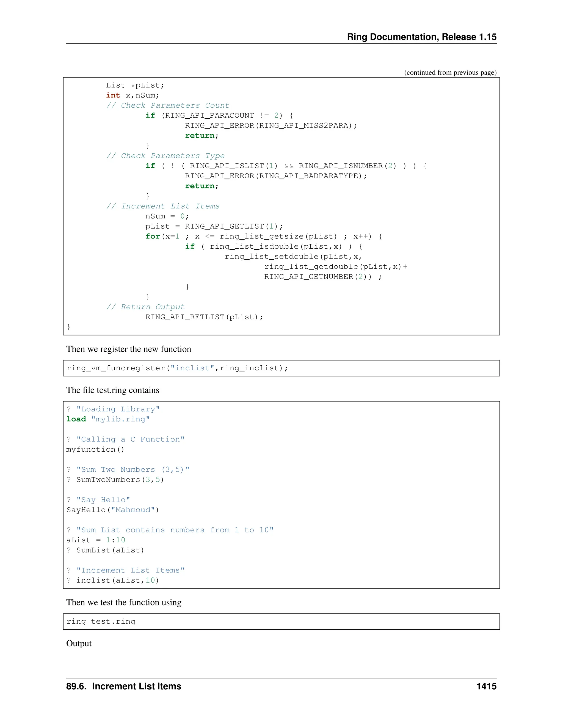
Task: Click the RING_API_MISS2PARA error line
Action: coord(271,126)
